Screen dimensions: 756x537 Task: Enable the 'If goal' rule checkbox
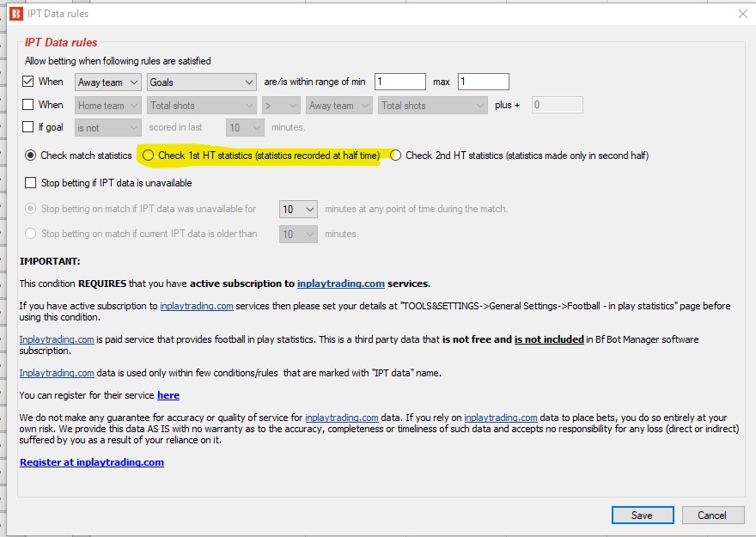(x=28, y=127)
